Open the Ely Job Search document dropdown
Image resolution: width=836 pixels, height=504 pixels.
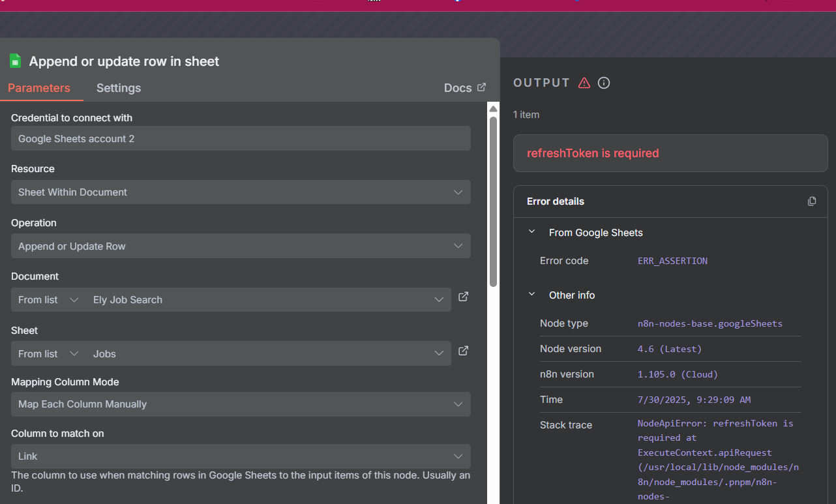point(268,300)
